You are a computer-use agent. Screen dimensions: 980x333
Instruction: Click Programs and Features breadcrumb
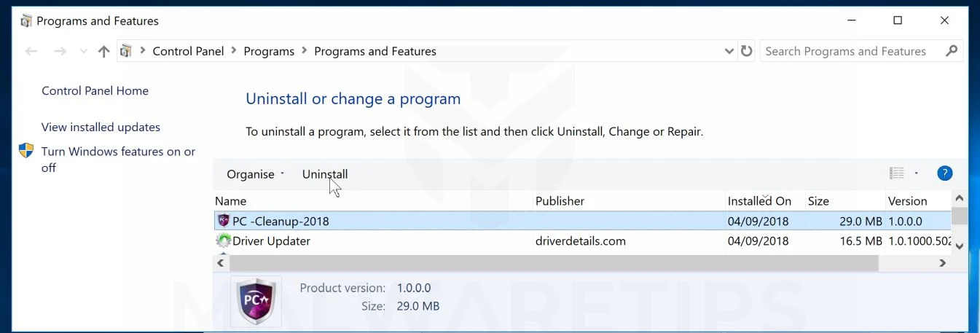[x=375, y=51]
